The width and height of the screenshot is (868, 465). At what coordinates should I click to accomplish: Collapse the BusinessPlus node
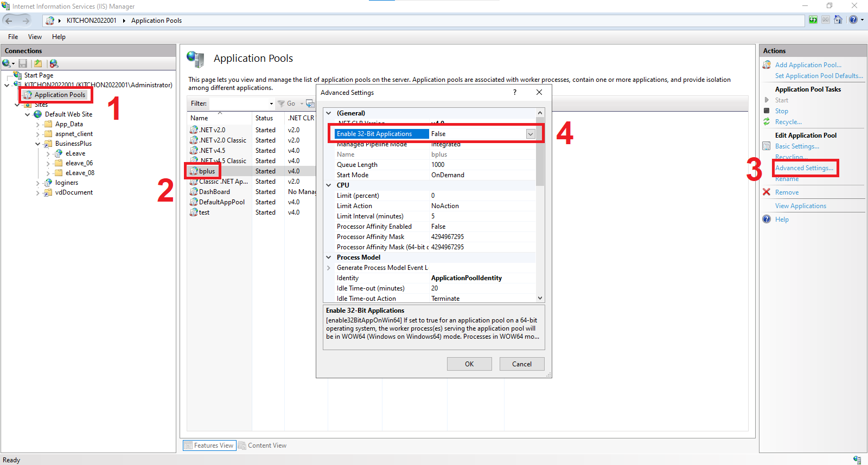[38, 144]
